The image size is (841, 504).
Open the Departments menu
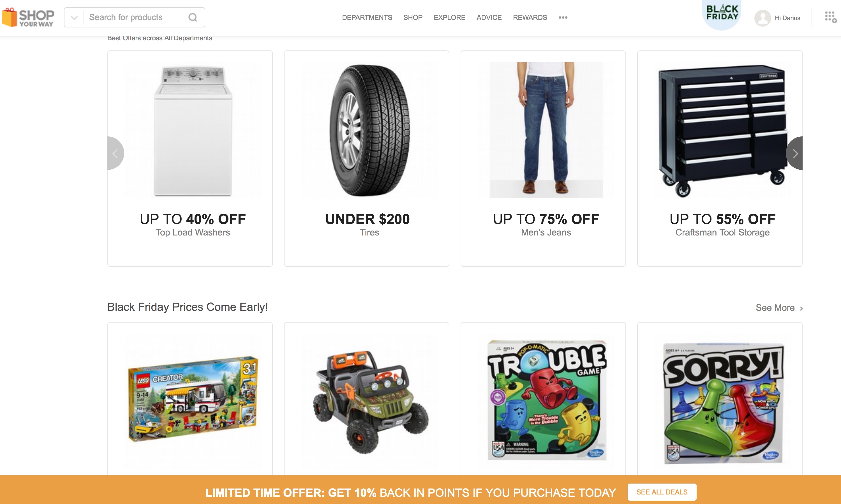click(367, 17)
